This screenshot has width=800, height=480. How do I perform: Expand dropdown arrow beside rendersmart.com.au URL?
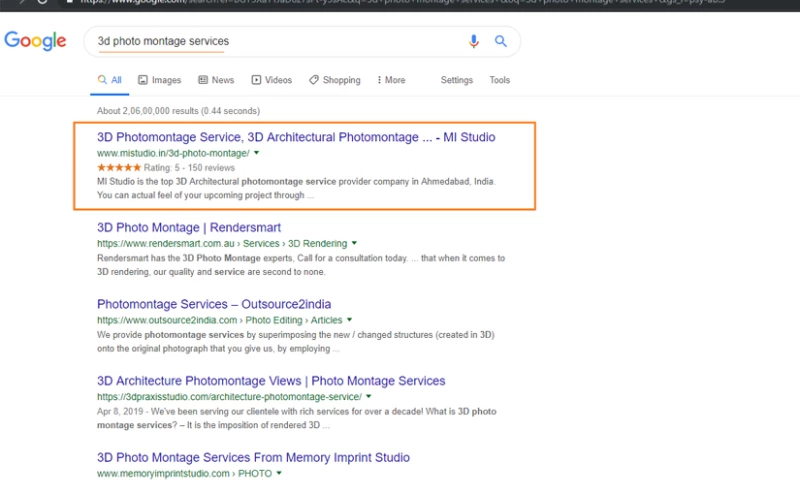(x=354, y=243)
